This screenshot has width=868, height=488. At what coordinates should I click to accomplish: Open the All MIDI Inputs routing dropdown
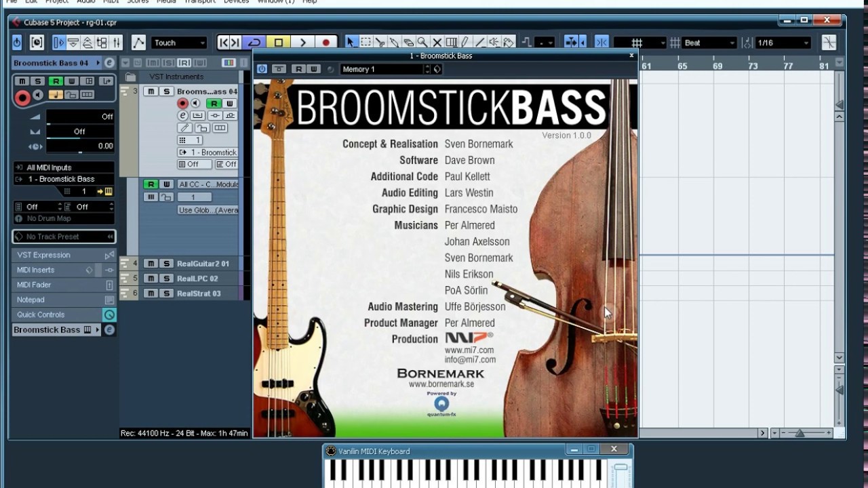(64, 167)
